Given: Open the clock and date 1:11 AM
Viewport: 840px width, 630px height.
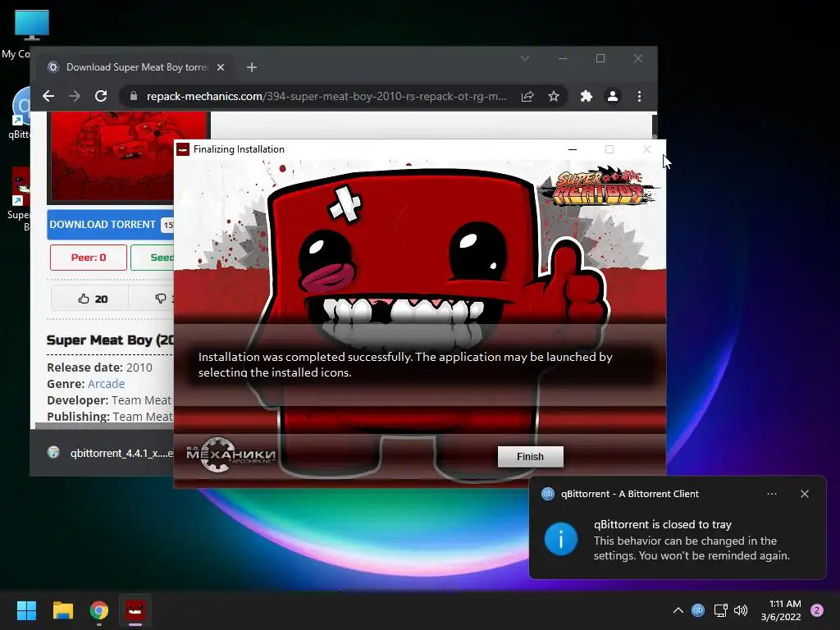Looking at the screenshot, I should coord(781,610).
